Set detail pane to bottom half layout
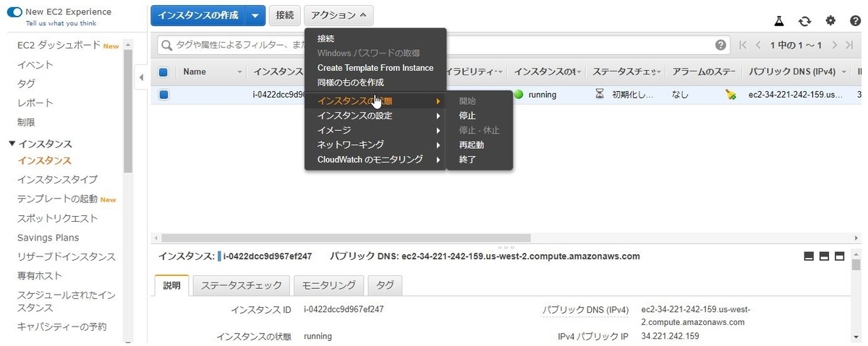Image resolution: width=868 pixels, height=346 pixels. click(809, 256)
